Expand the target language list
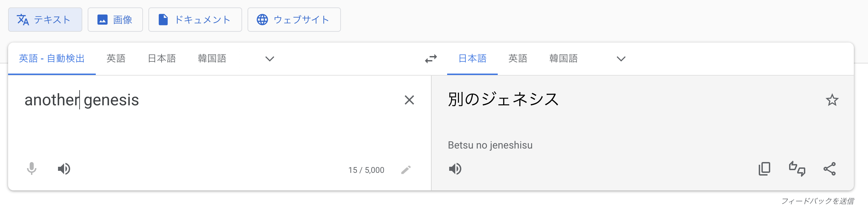This screenshot has height=212, width=868. 621,59
